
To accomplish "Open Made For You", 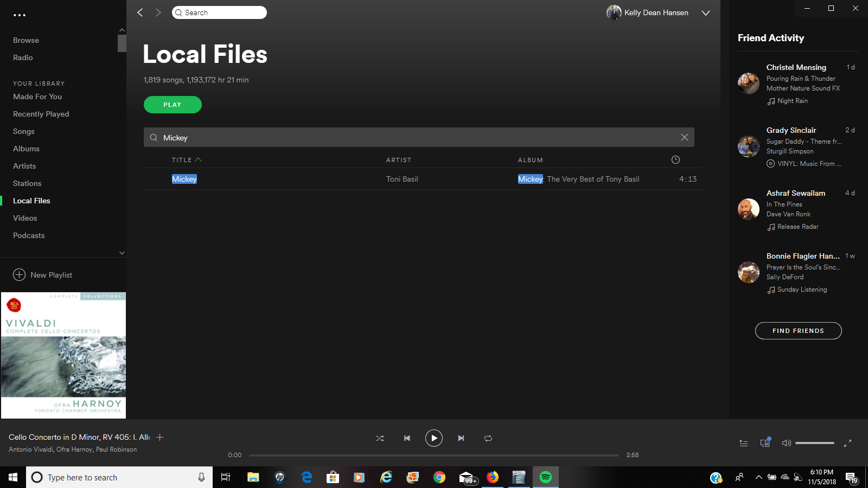I will point(37,97).
